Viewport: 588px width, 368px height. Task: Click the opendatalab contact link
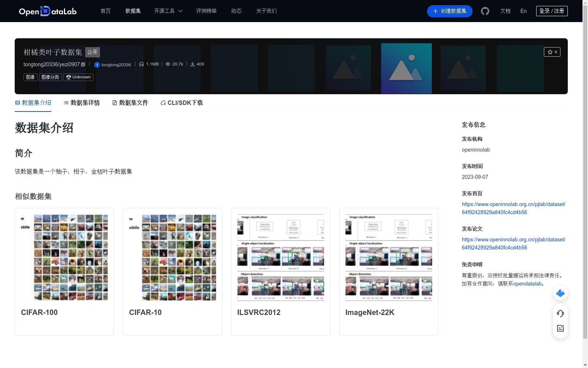[x=527, y=284]
